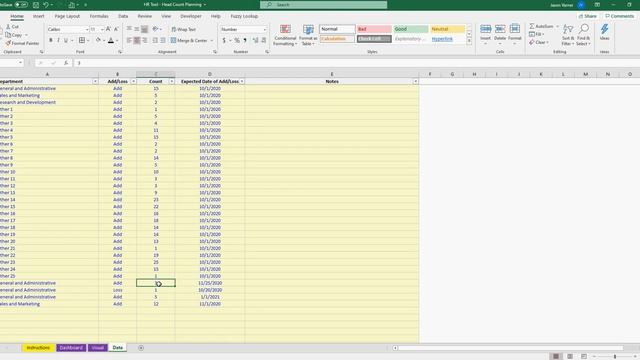The height and width of the screenshot is (360, 640).
Task: Expand the cell styles gallery
Action: click(469, 41)
